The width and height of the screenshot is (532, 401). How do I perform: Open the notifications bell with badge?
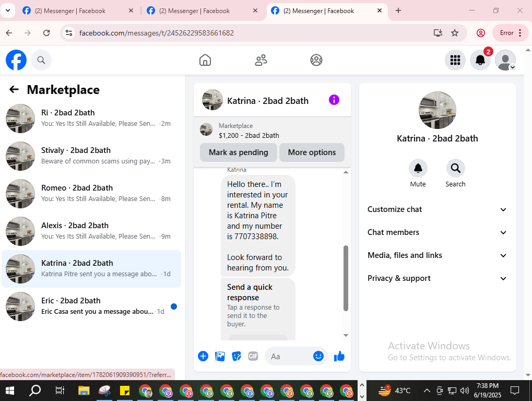point(480,60)
